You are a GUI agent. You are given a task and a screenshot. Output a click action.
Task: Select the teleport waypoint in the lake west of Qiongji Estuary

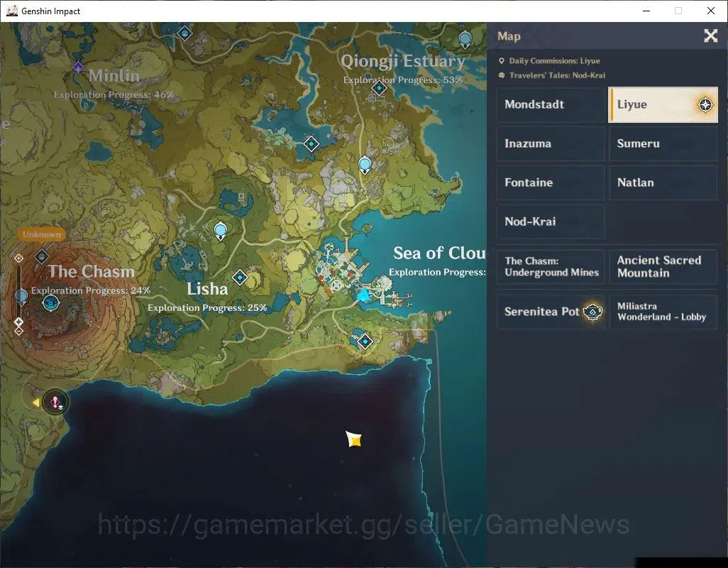[x=311, y=144]
